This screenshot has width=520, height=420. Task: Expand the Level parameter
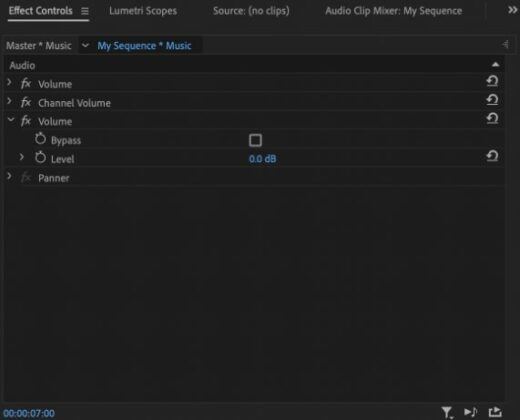[22, 157]
